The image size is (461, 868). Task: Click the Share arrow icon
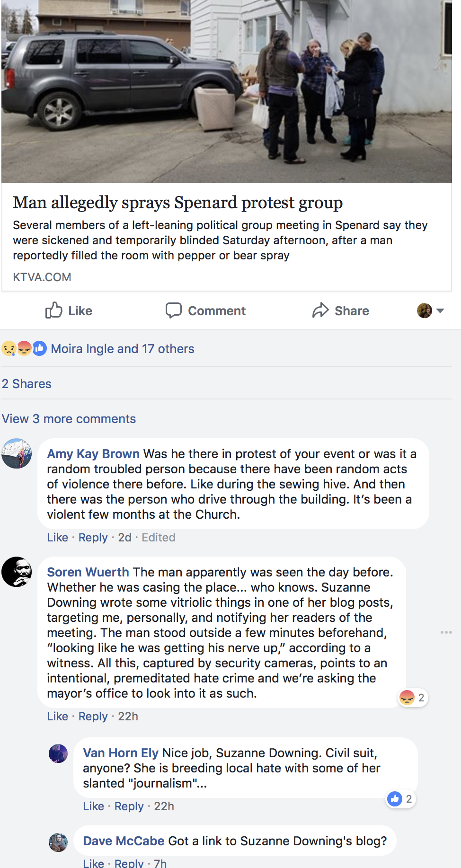point(320,310)
